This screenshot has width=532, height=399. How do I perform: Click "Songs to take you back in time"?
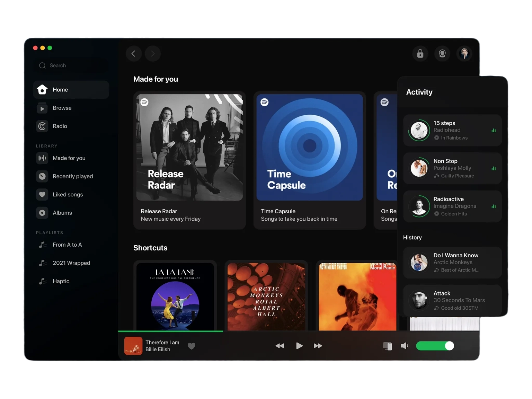(299, 219)
